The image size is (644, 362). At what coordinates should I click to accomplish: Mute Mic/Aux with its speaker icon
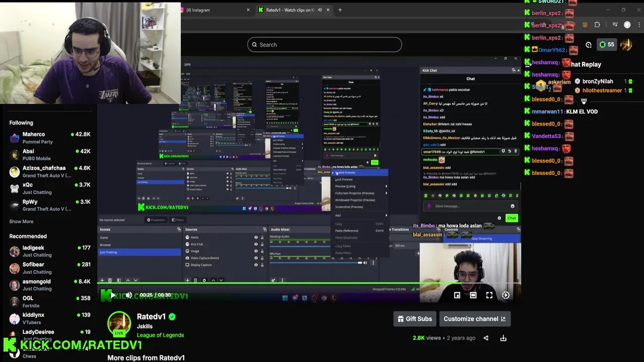365,262
